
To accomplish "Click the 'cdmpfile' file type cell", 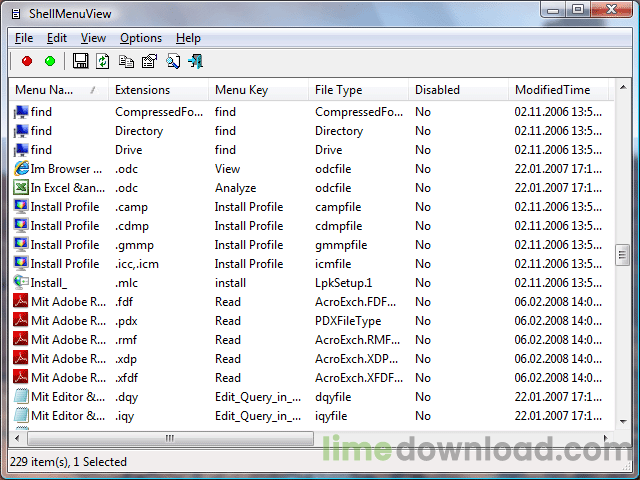I will point(338,226).
